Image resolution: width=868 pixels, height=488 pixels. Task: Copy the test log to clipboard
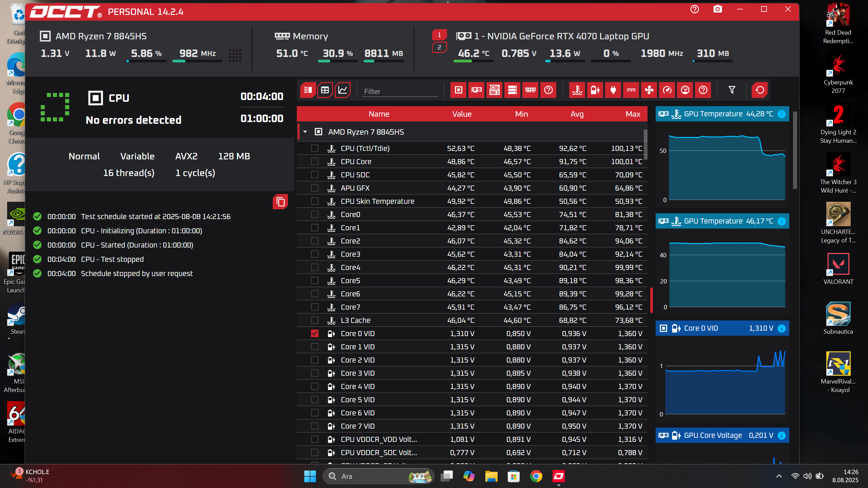[x=280, y=202]
